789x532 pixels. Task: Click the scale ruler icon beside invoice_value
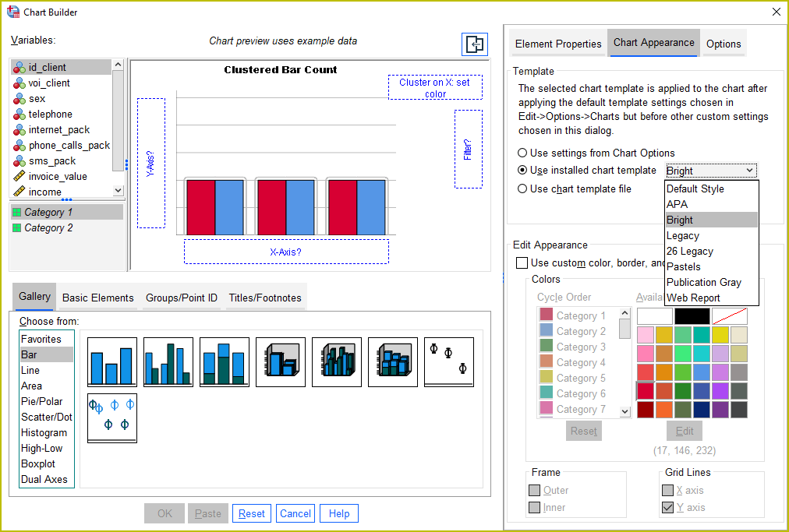pos(19,177)
